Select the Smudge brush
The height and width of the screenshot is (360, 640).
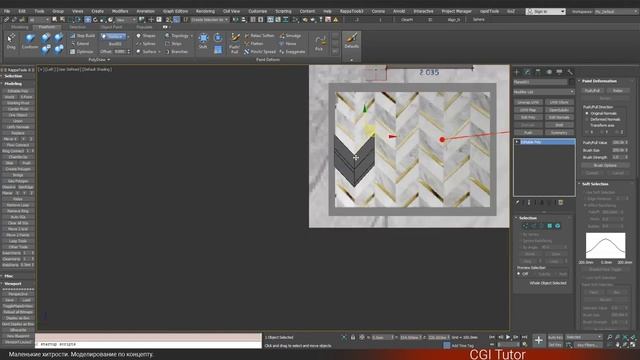(x=291, y=36)
